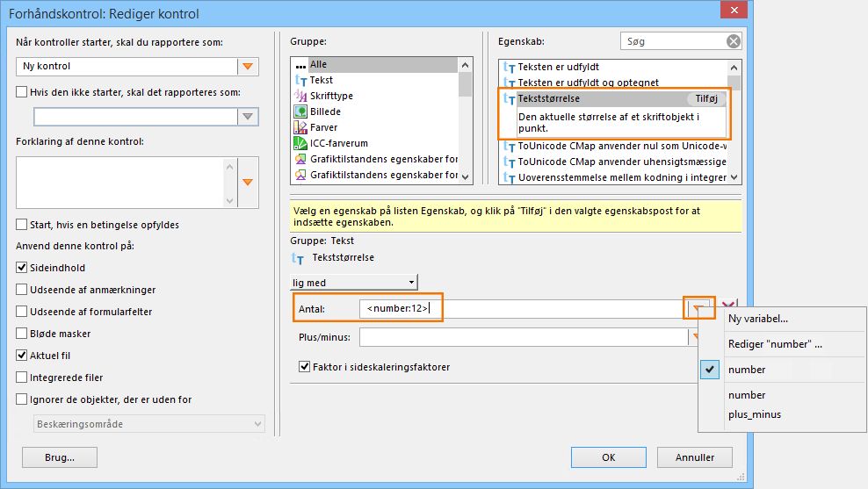Open the Plus/minus variable dropdown arrow
Image resolution: width=868 pixels, height=489 pixels.
tap(693, 337)
